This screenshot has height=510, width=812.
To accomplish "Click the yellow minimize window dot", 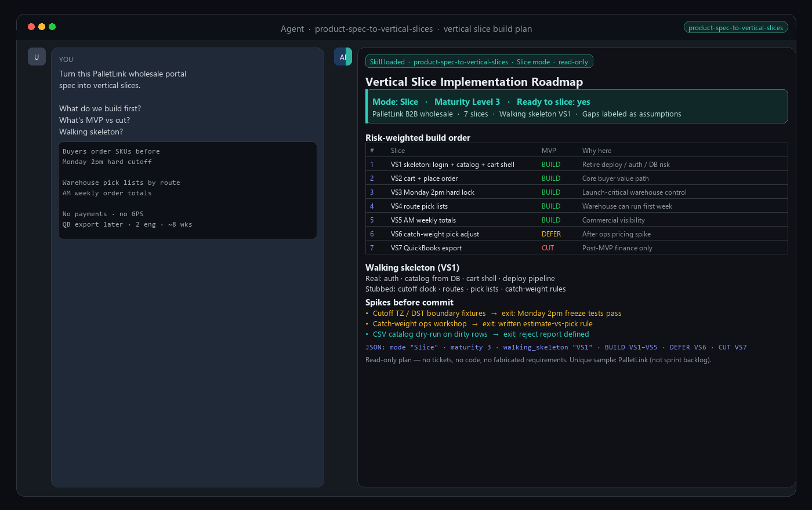I will click(x=42, y=27).
